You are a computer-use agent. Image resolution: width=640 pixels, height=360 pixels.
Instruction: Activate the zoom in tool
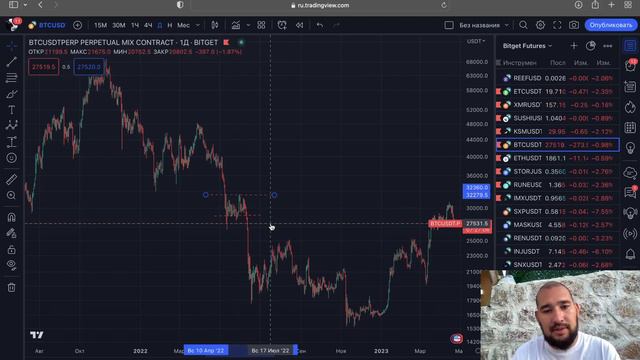(11, 196)
